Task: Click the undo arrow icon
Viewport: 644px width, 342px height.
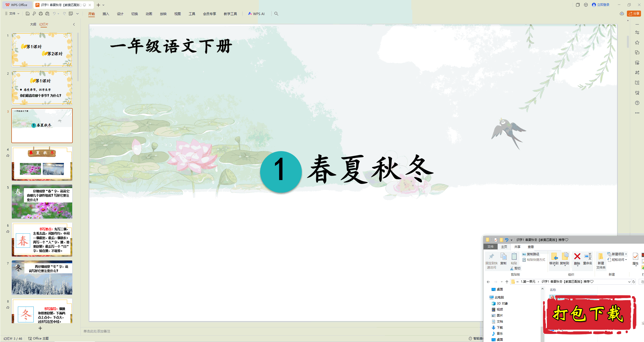Action: (54, 14)
